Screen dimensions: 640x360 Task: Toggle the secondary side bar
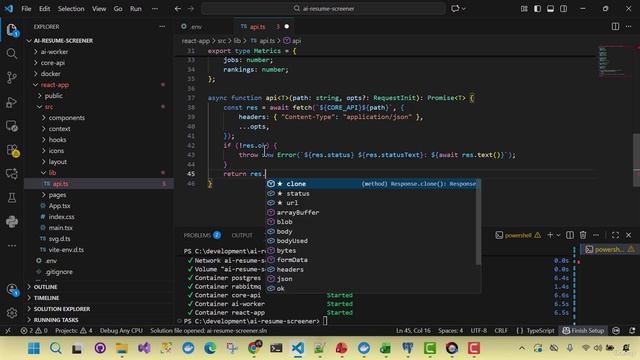pyautogui.click(x=563, y=9)
